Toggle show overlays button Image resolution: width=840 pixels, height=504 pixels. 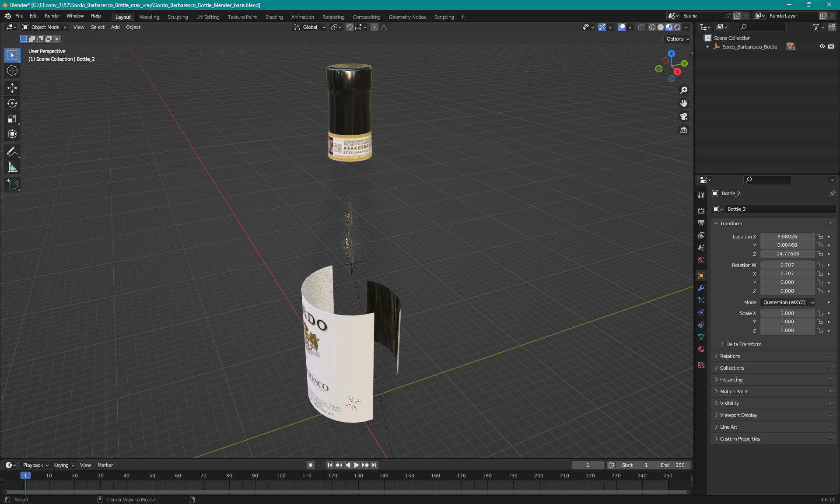point(622,27)
